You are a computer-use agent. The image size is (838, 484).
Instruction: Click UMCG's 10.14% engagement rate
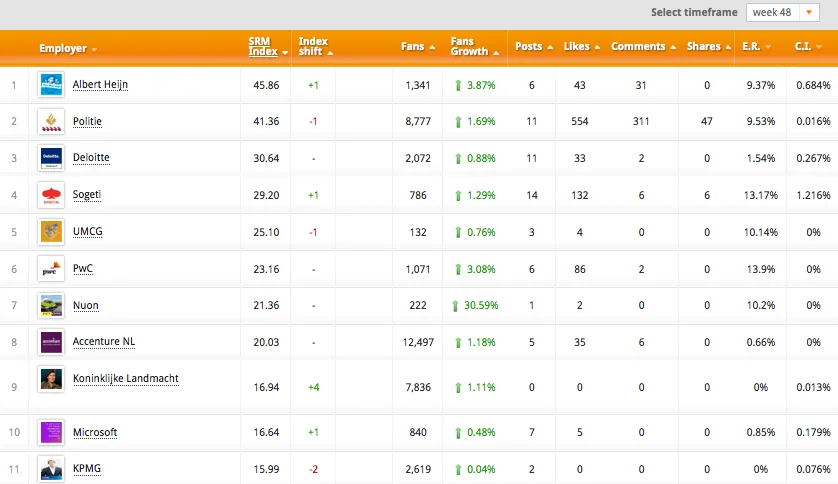(x=761, y=232)
